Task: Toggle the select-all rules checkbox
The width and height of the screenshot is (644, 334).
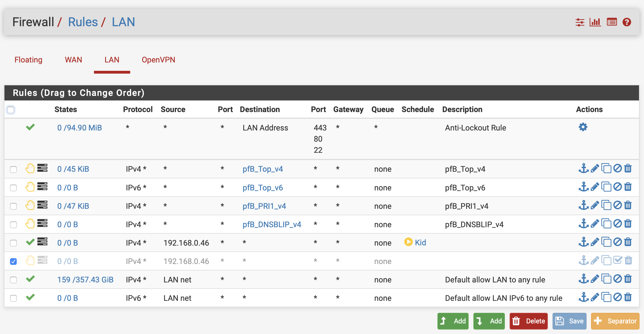Action: click(x=11, y=110)
